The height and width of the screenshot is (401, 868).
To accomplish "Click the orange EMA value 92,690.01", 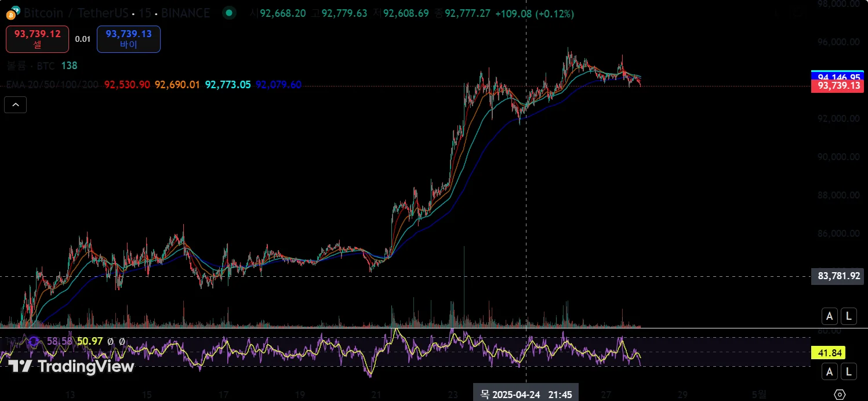I will pyautogui.click(x=177, y=85).
